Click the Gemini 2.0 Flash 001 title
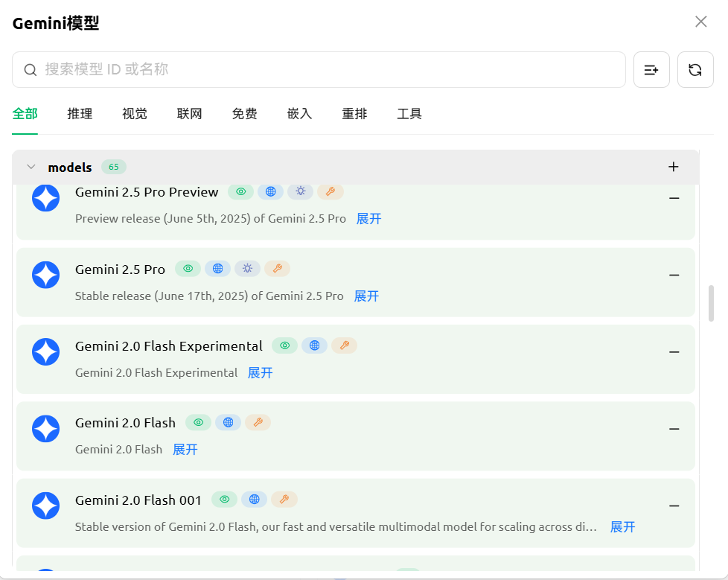728x580 pixels. tap(138, 500)
